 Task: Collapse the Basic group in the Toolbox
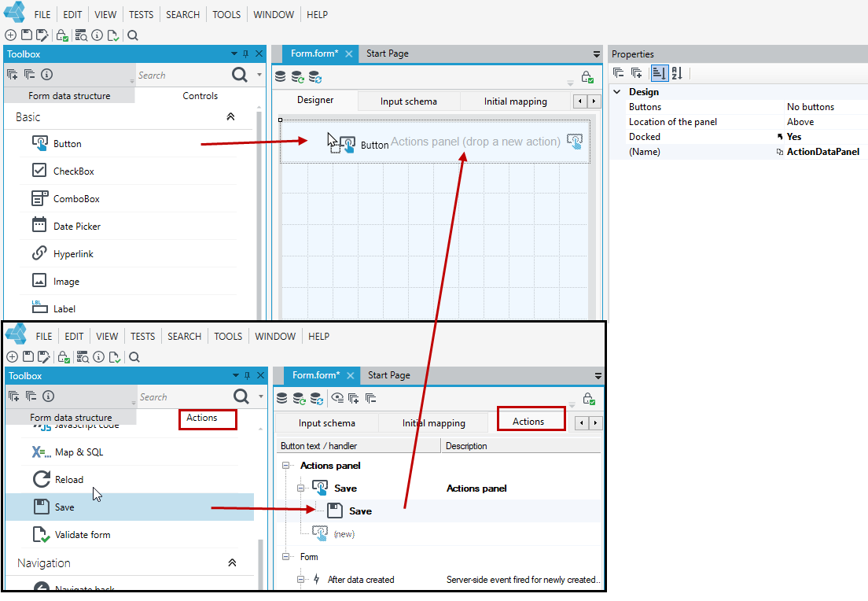click(231, 117)
